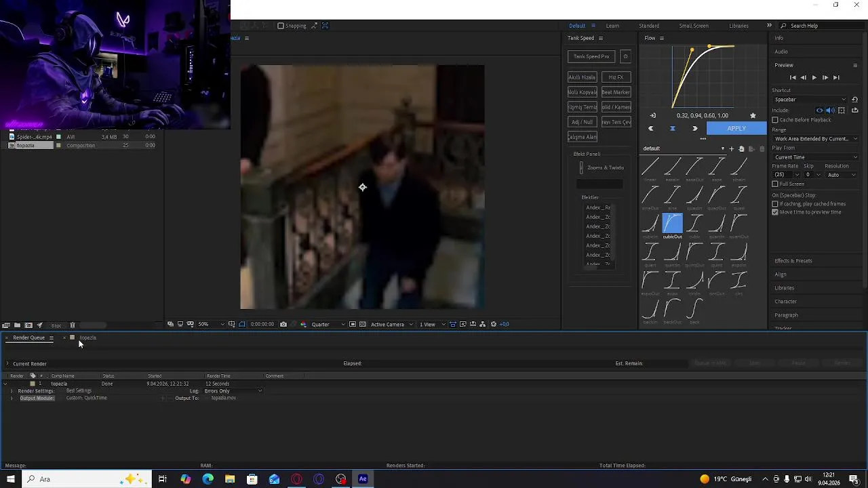This screenshot has width=868, height=488.
Task: Open the Shortcut Spacebar dropdown
Action: pyautogui.click(x=810, y=100)
